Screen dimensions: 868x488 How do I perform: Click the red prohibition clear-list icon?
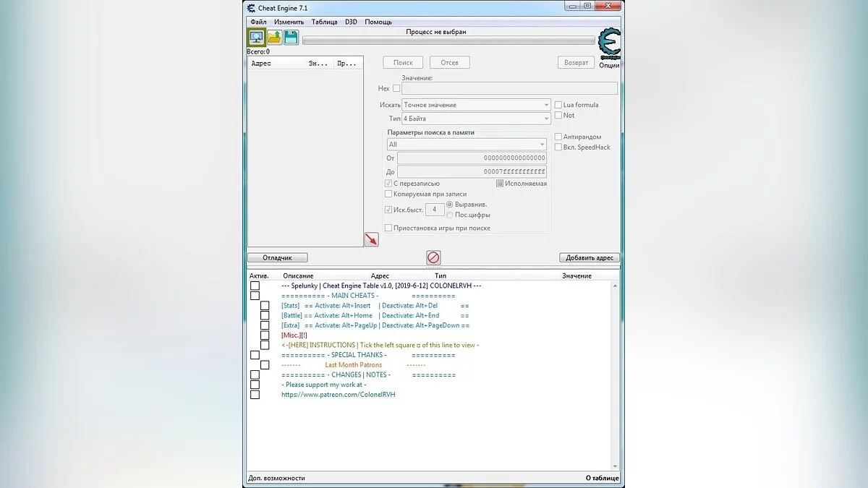(x=433, y=257)
